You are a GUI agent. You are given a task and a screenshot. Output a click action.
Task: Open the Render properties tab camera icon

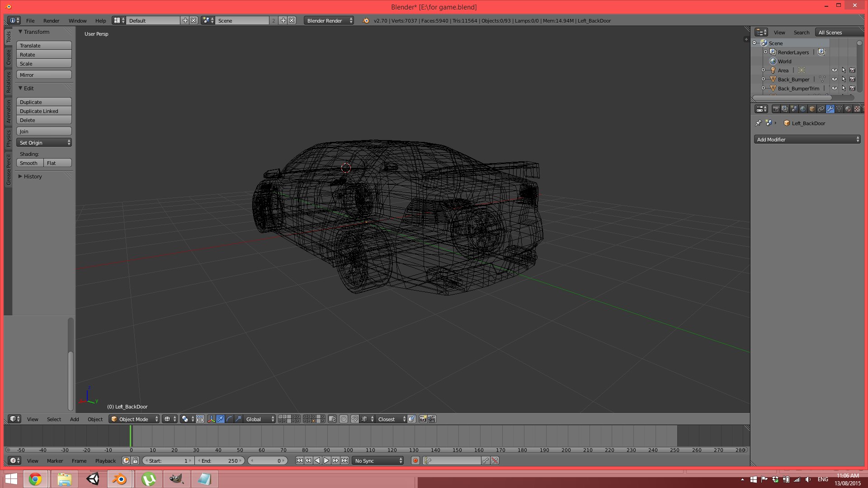pos(776,109)
